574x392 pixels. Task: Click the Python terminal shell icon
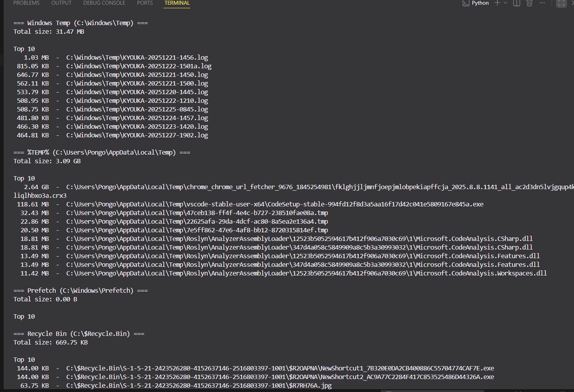(x=466, y=3)
